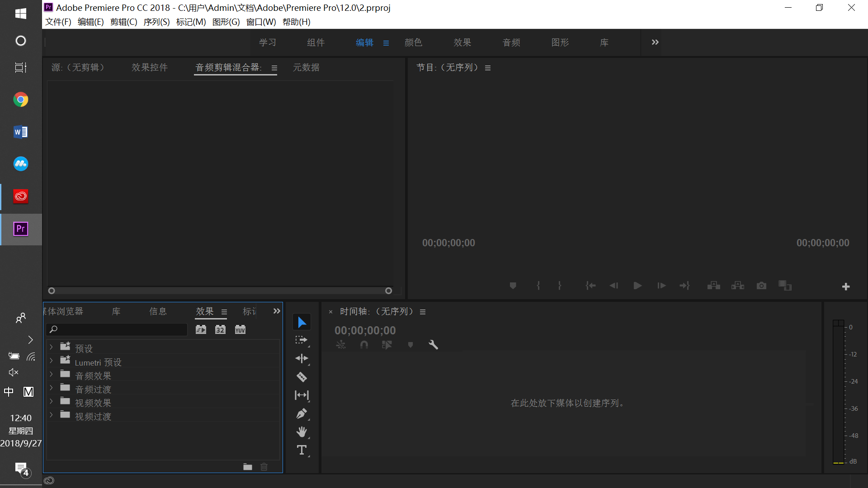
Task: Open timeline settings wrench icon
Action: click(433, 345)
